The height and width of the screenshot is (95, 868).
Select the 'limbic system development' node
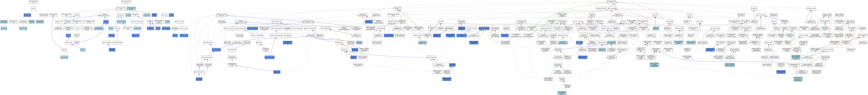coord(208,65)
